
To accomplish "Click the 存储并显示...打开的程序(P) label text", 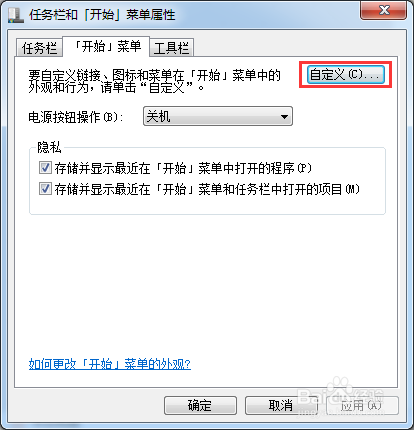I will (183, 168).
